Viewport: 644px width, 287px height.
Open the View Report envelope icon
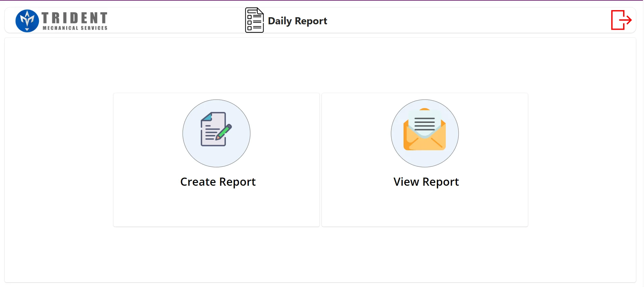click(424, 129)
